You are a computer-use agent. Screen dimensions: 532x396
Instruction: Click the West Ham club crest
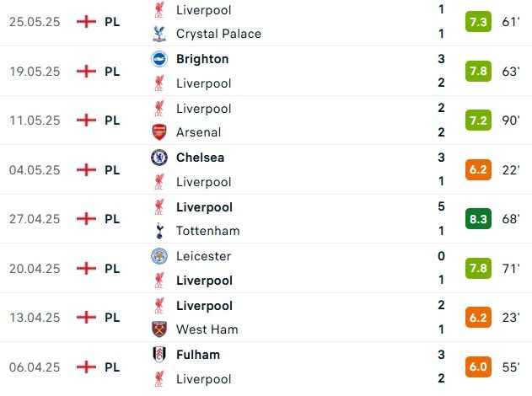pos(159,329)
